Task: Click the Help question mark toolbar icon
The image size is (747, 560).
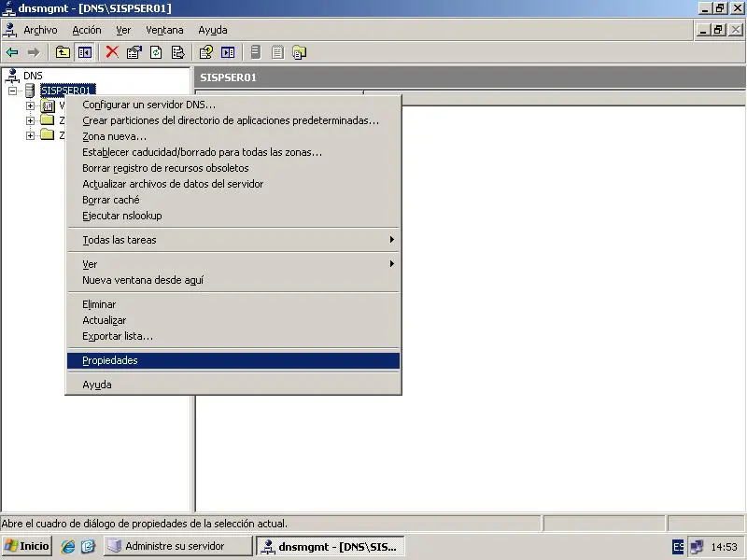Action: (205, 52)
